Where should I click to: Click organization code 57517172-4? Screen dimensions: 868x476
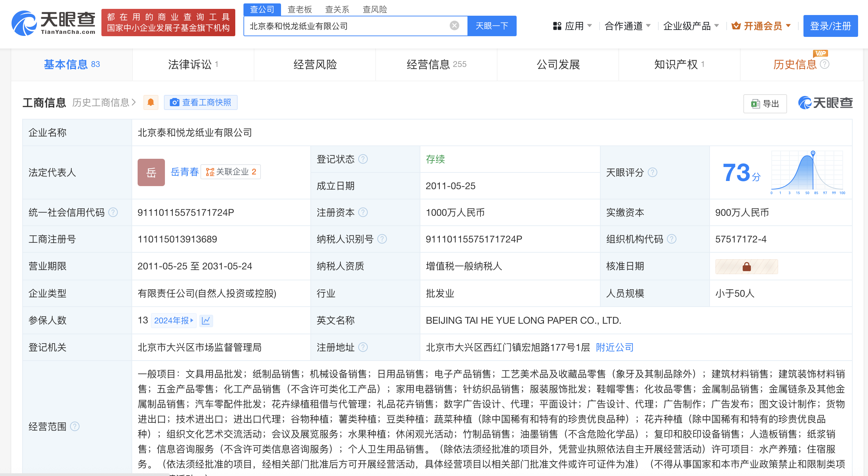click(x=741, y=239)
